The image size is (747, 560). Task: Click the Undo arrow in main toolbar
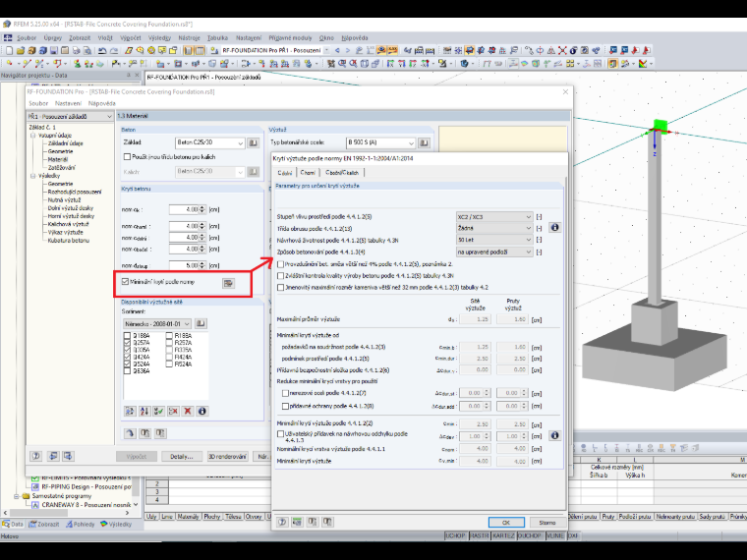point(102,50)
